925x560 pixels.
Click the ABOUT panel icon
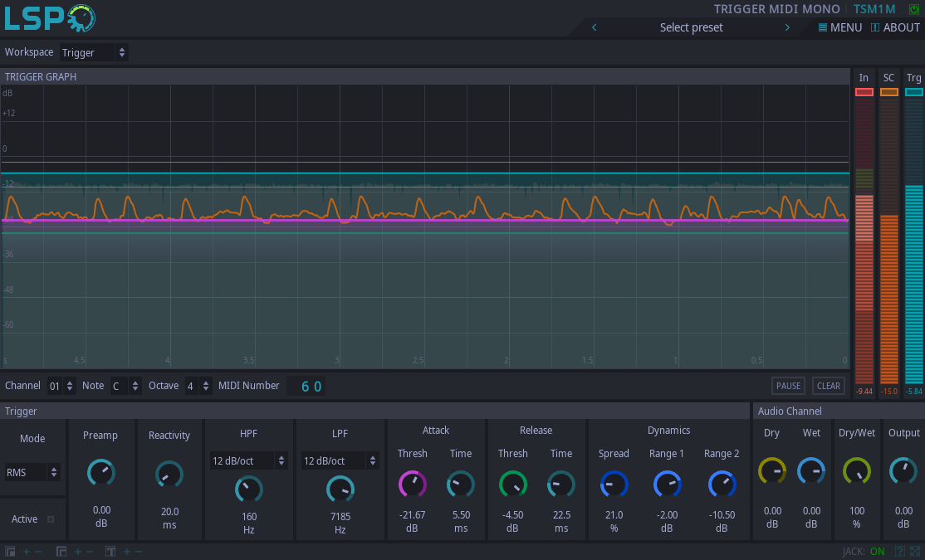[x=874, y=27]
